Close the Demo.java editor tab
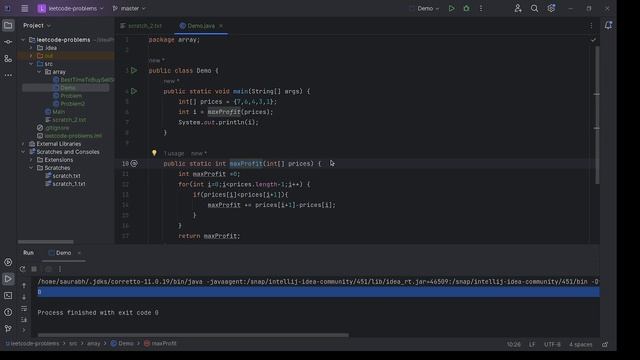Image resolution: width=640 pixels, height=360 pixels. 221,26
